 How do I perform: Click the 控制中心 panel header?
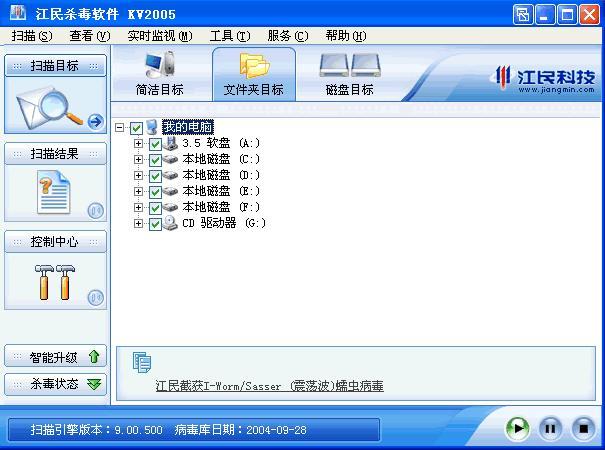tap(55, 242)
